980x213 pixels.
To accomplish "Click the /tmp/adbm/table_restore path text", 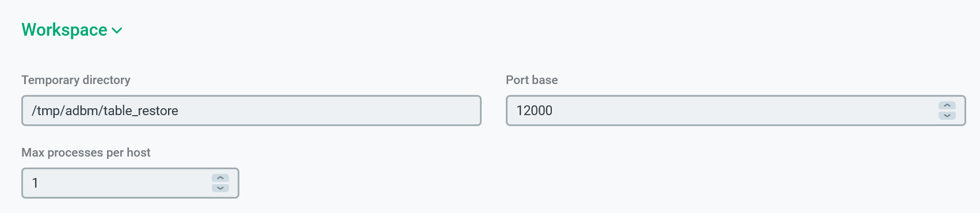I will point(105,111).
